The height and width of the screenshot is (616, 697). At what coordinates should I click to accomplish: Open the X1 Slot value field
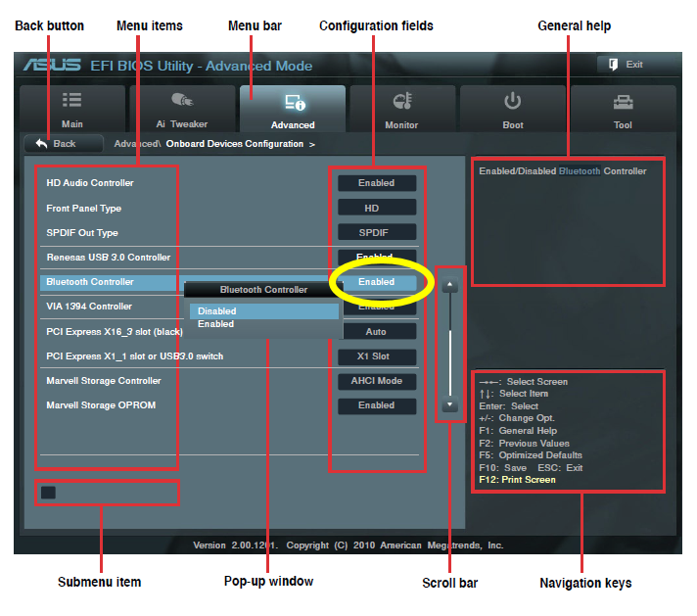point(377,356)
